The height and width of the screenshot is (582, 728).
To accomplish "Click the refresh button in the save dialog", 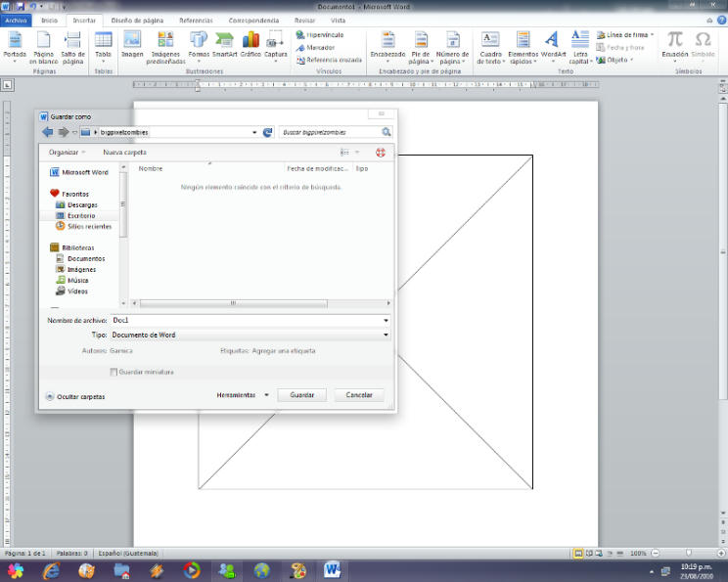I will [x=267, y=132].
